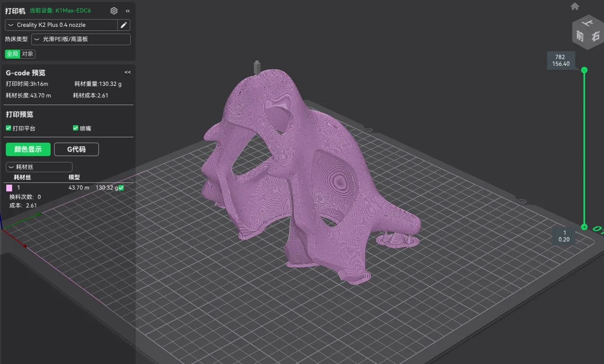Viewport: 604px width, 364px height.
Task: Click the 耗材成本:2.61 text
Action: pos(90,96)
